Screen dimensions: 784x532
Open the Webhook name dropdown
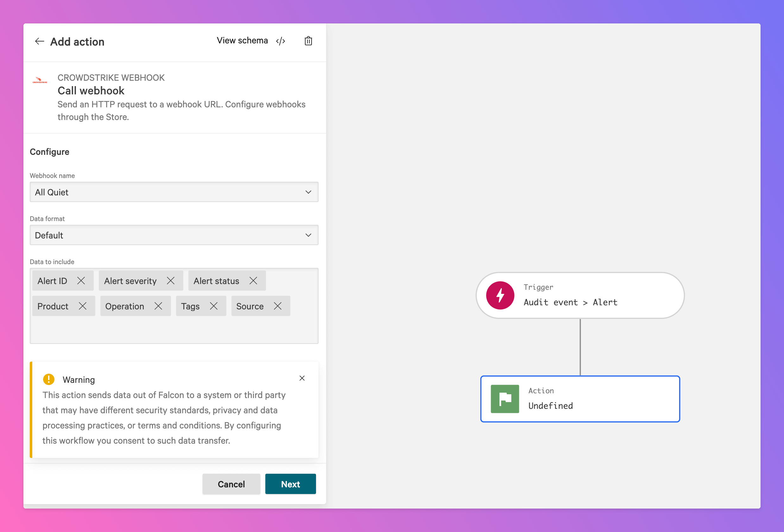(x=174, y=192)
